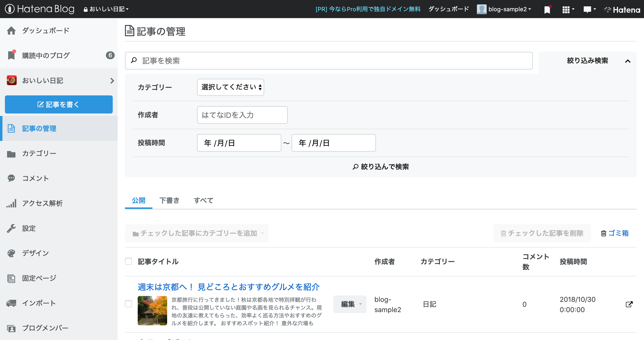This screenshot has width=644, height=340.
Task: Open 設定 wrench icon in sidebar
Action: point(11,228)
